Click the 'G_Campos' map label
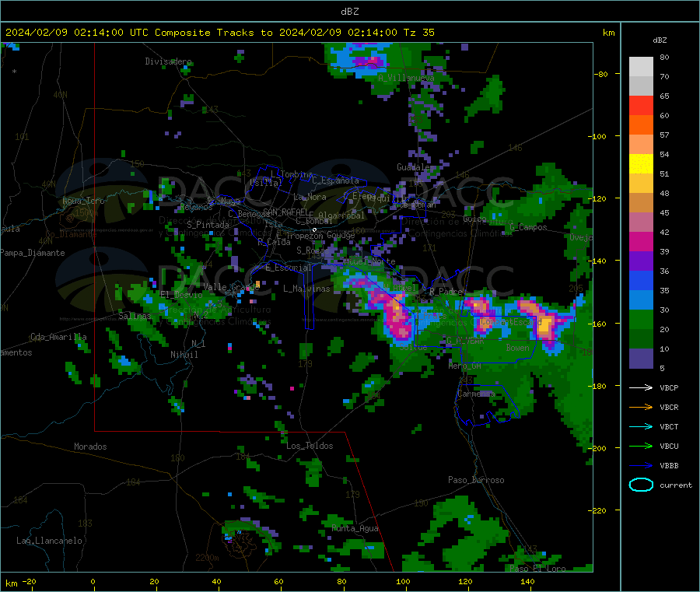Image resolution: width=700 pixels, height=592 pixels. click(529, 227)
